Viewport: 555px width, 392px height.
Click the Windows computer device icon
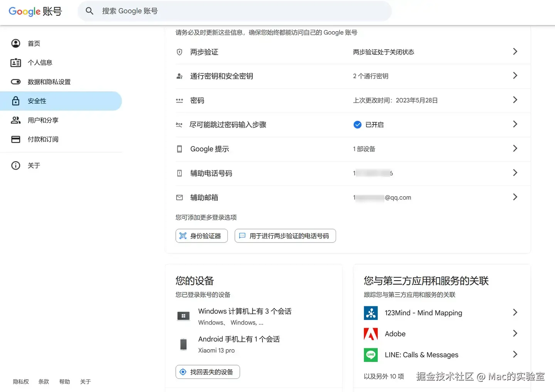pos(183,316)
